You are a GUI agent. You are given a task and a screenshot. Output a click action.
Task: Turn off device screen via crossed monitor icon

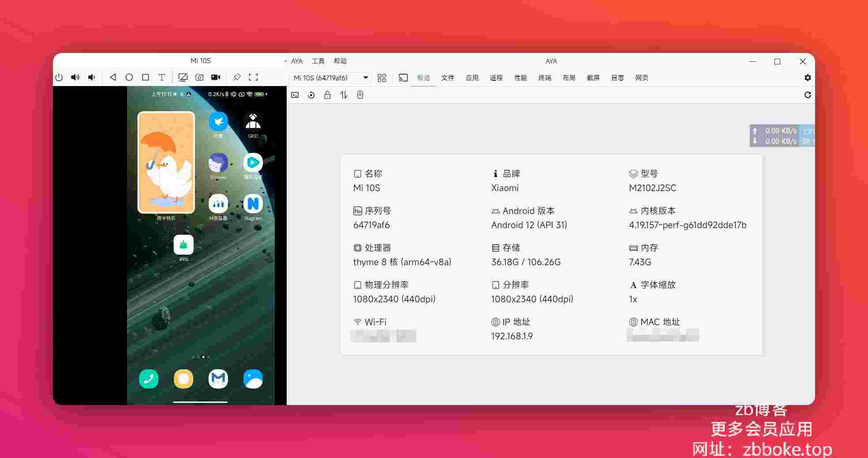click(x=183, y=77)
